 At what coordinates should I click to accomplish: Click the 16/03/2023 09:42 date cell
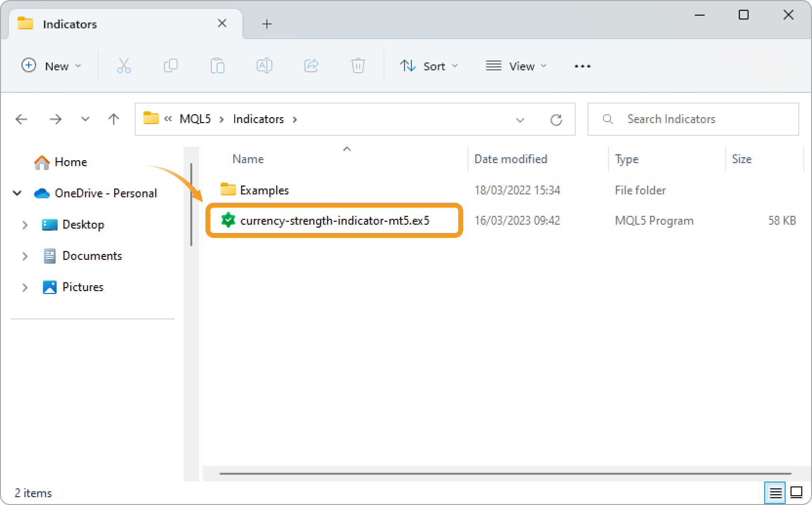517,221
